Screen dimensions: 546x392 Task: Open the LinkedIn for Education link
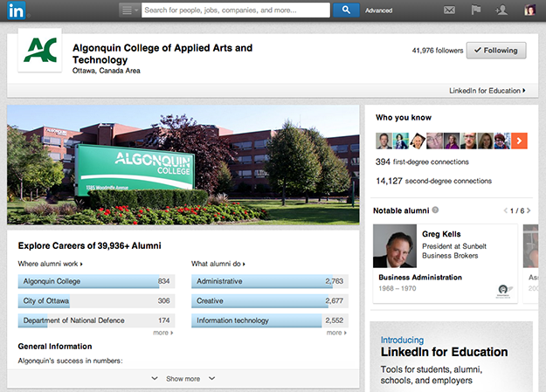click(487, 91)
